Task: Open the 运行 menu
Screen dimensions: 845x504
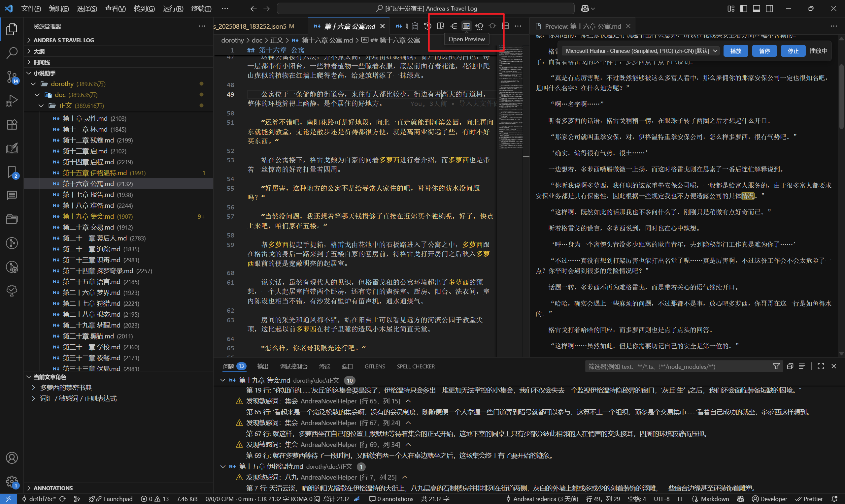Action: pos(173,9)
